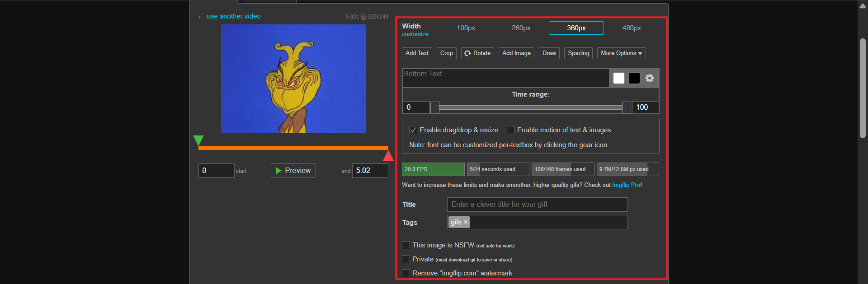Mark this image as NSFW
The height and width of the screenshot is (284, 868).
click(x=406, y=245)
